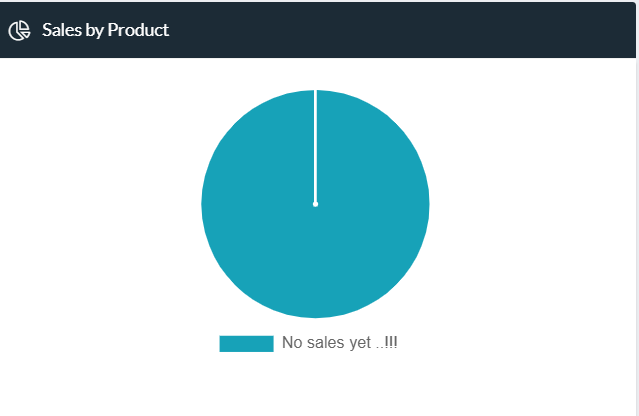The width and height of the screenshot is (639, 416).
Task: Click empty white space below the legend
Action: (315, 385)
